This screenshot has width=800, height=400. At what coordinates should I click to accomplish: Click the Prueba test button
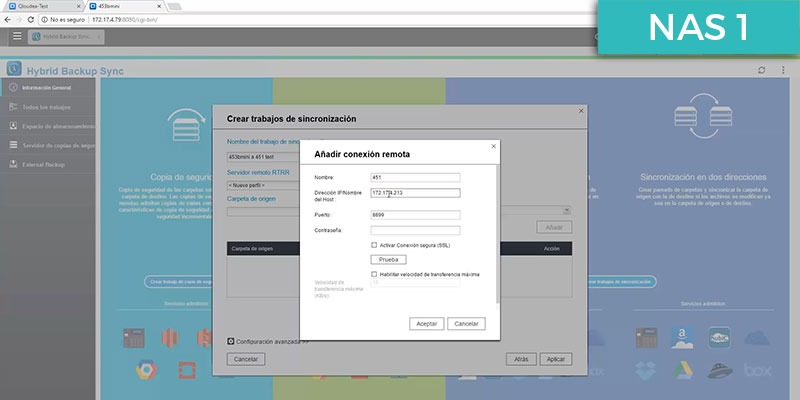[388, 260]
